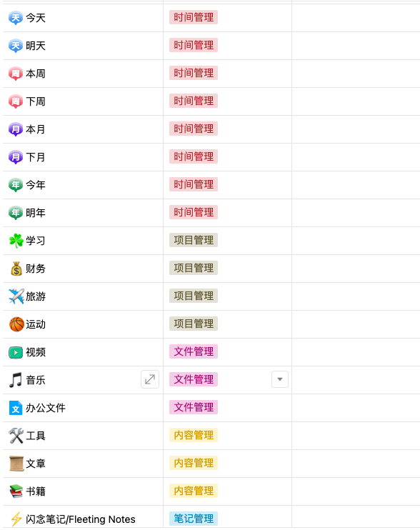Click the hammer and wrench icon for 工具
The image size is (420, 530).
tap(16, 436)
